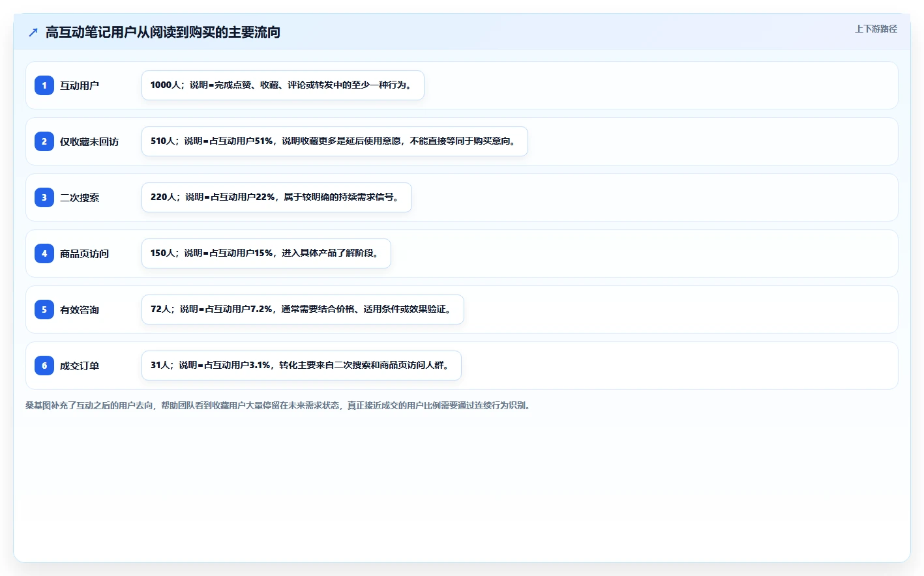The image size is (924, 576).
Task: Click the footnote starting with 桑基图补充了
Action: [x=279, y=405]
